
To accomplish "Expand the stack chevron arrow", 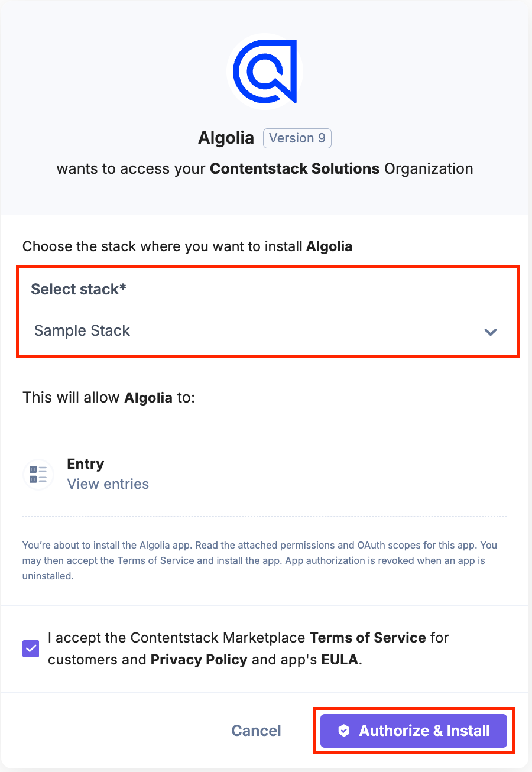I will pos(490,332).
